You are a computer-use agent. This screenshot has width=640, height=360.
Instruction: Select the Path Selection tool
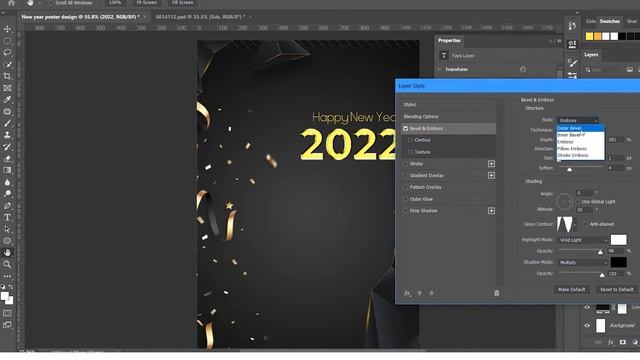pyautogui.click(x=7, y=229)
